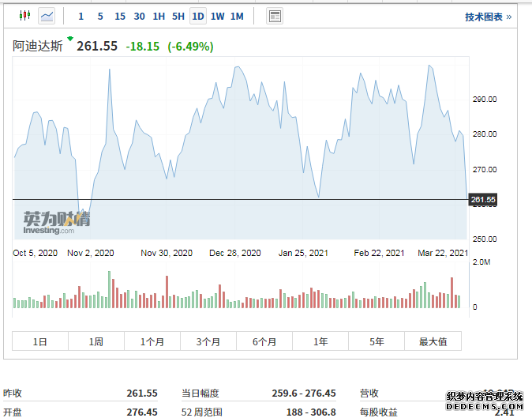Open the 技术图表 link
The width and height of the screenshot is (532, 418).
[488, 17]
